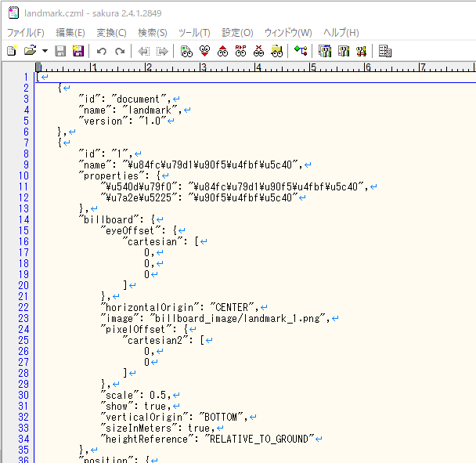This screenshot has height=463, width=476.
Task: Expand the recent files dropdown arrow
Action: click(45, 51)
